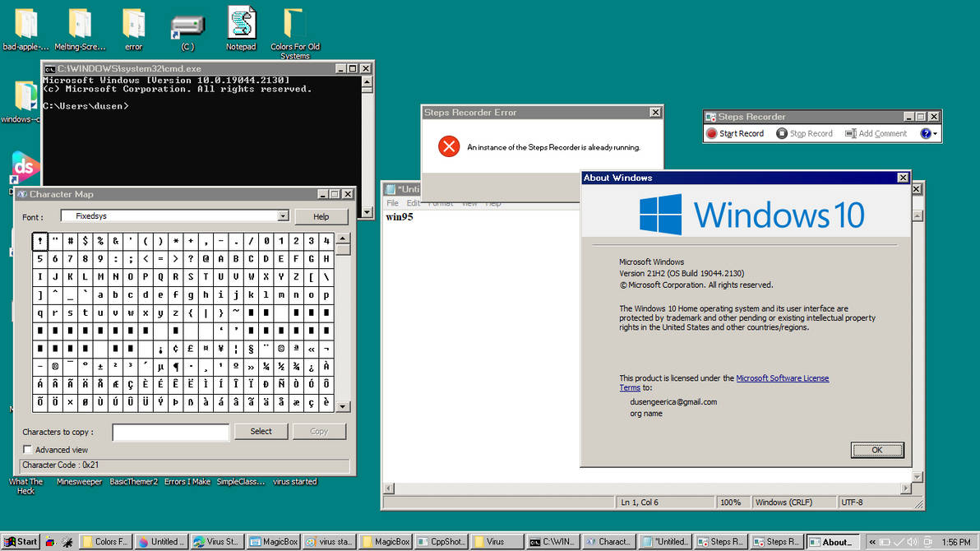
Task: Click the second quick launch icon on taskbar
Action: pos(67,542)
